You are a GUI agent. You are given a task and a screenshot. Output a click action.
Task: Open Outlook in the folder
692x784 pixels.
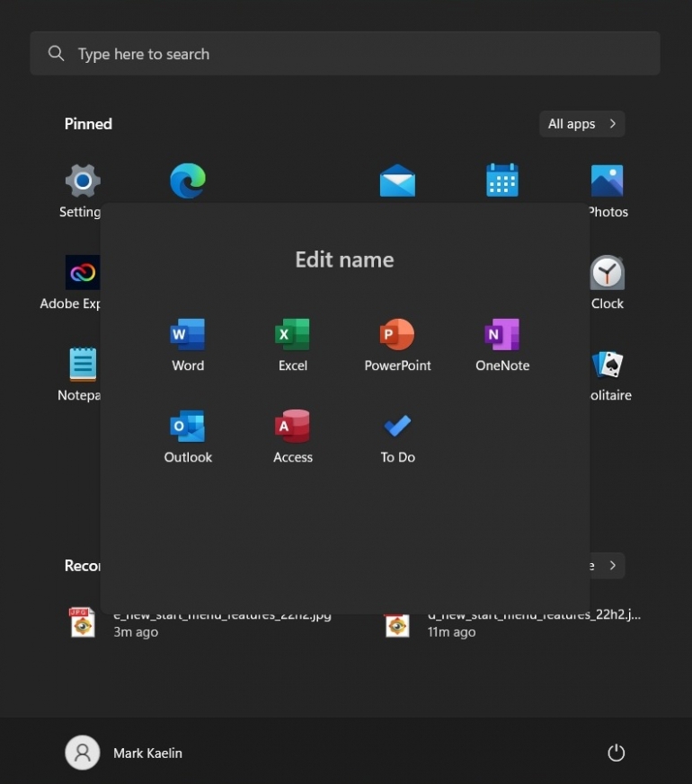pyautogui.click(x=188, y=436)
